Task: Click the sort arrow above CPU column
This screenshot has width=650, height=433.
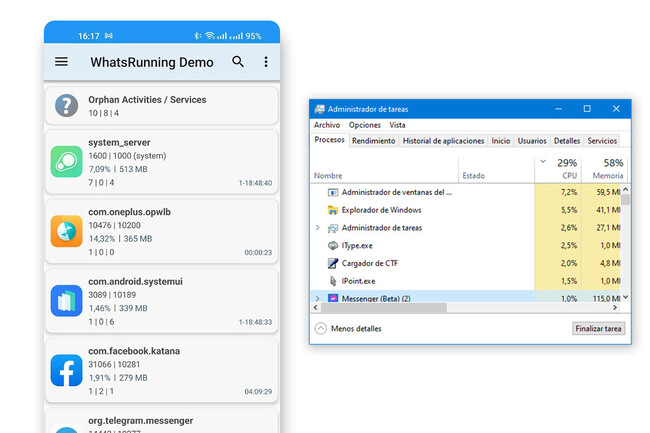Action: [543, 162]
